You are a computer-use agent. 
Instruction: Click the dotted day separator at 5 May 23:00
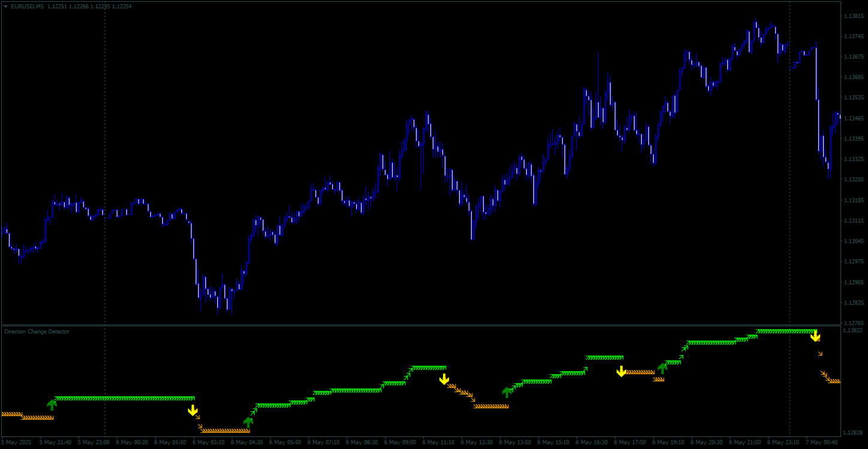coord(105,180)
